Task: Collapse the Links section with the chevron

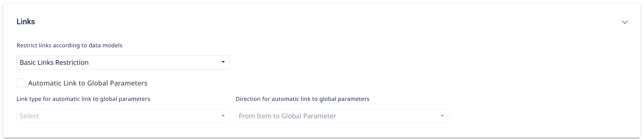Action: coord(624,22)
